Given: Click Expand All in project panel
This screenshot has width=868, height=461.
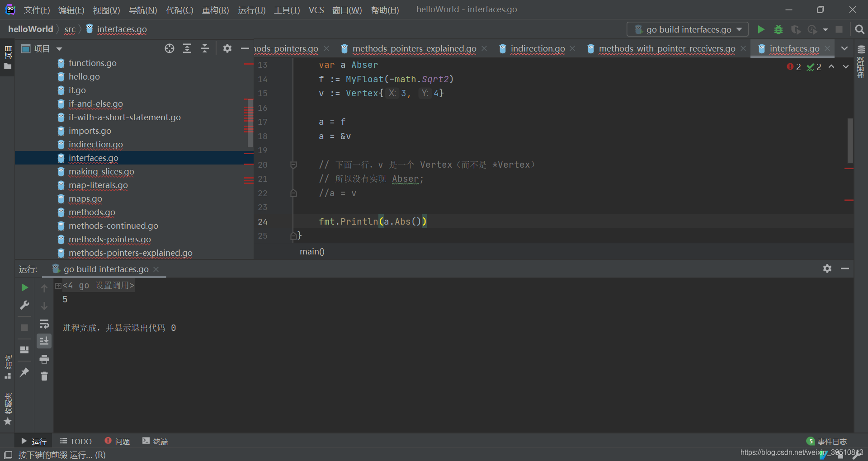Looking at the screenshot, I should 187,48.
